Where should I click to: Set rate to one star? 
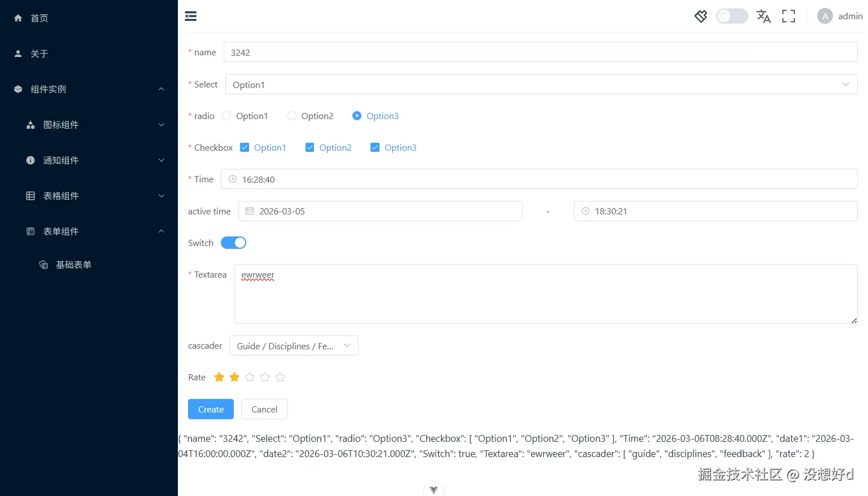(219, 377)
